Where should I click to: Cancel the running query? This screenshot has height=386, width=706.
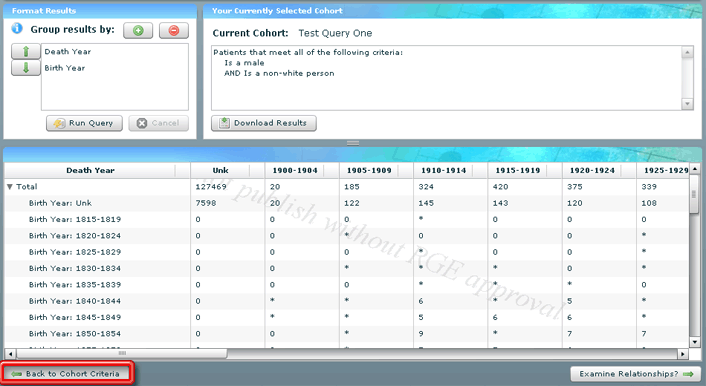pyautogui.click(x=158, y=123)
